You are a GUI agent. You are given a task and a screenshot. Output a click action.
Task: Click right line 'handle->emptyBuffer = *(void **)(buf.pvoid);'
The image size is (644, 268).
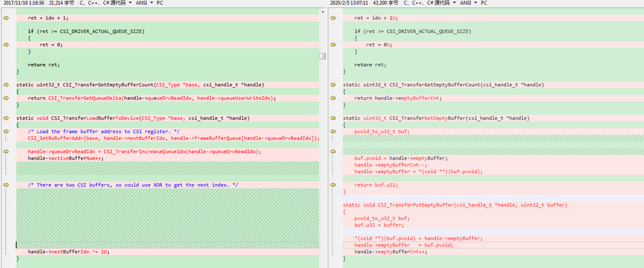(419, 172)
